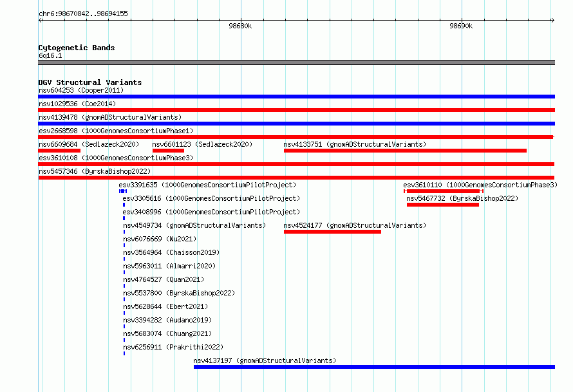Click the 6q16.1 band label
Image resolution: width=573 pixels, height=392 pixels.
point(50,55)
